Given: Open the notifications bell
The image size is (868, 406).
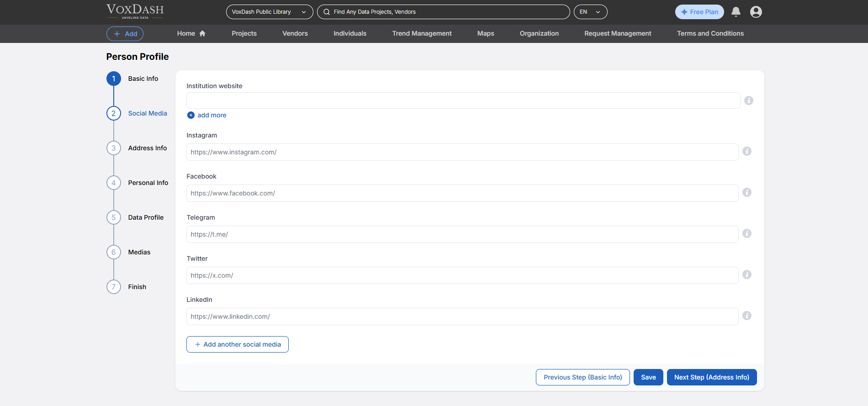Looking at the screenshot, I should tap(736, 12).
